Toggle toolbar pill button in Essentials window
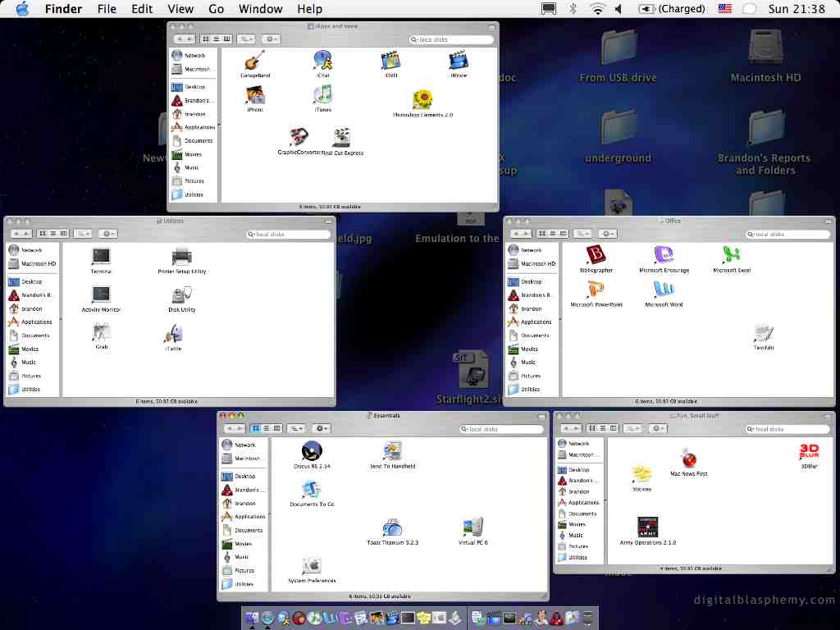This screenshot has height=630, width=840. tap(541, 416)
